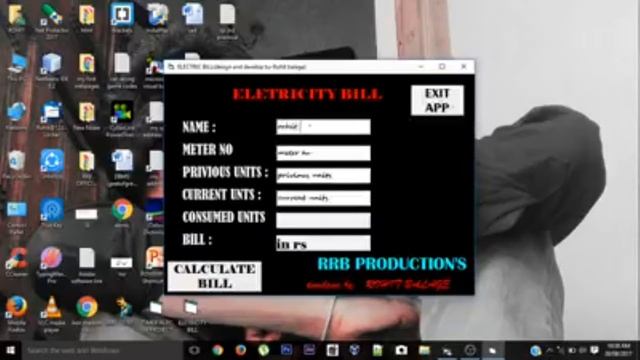Viewport: 640px width, 360px height.
Task: Select the VLC media player desktop icon
Action: pyautogui.click(x=51, y=313)
